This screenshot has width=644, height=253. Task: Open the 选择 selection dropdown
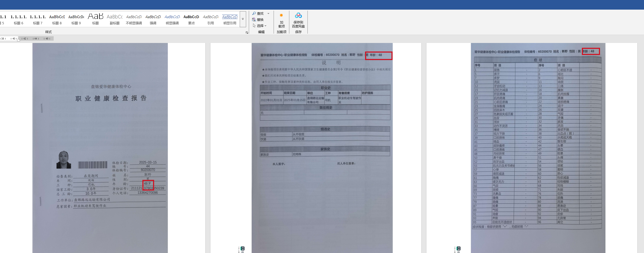point(259,26)
